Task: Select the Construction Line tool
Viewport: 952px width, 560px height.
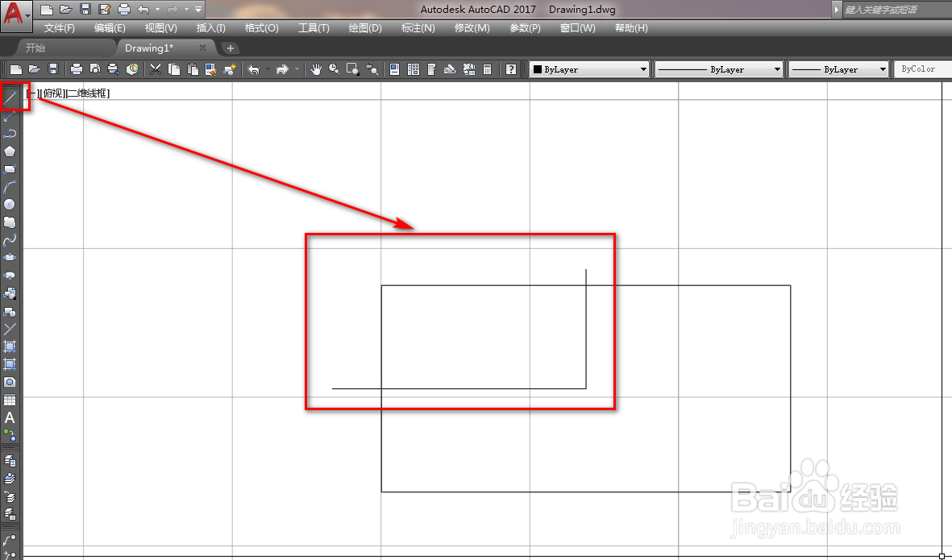Action: tap(10, 116)
